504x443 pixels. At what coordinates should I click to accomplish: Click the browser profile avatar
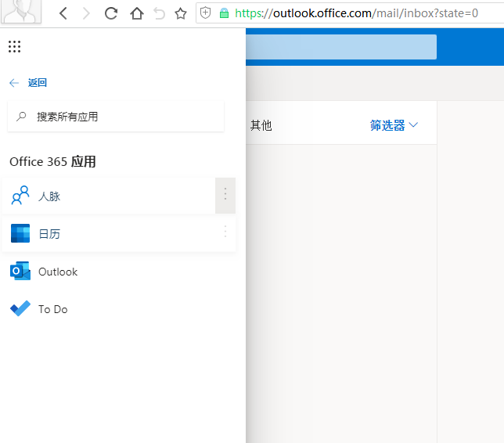click(x=21, y=12)
